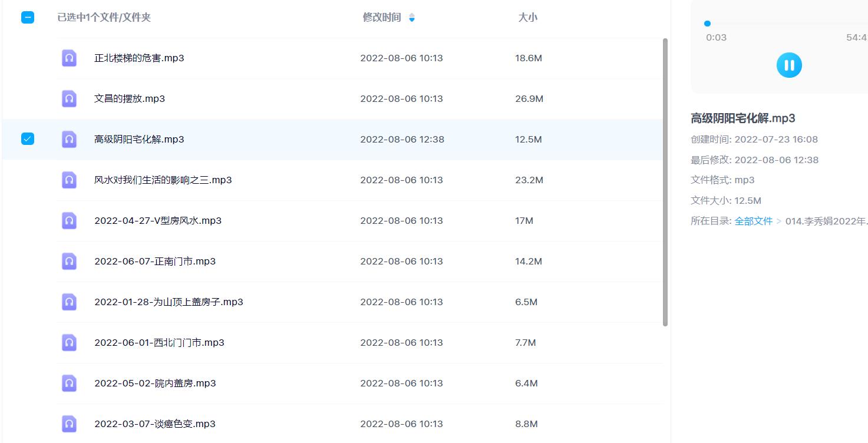Screen dimensions: 868x443
Task: Pause the audio playback
Action: point(789,65)
